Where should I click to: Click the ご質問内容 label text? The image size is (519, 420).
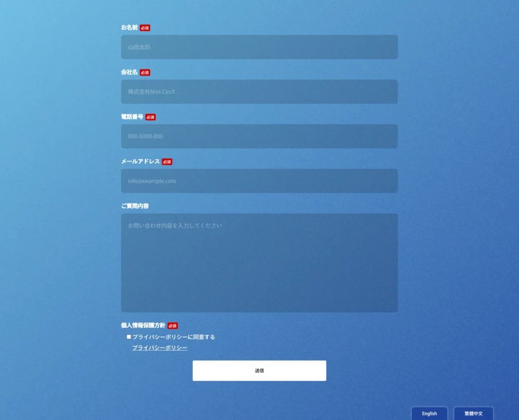point(135,206)
